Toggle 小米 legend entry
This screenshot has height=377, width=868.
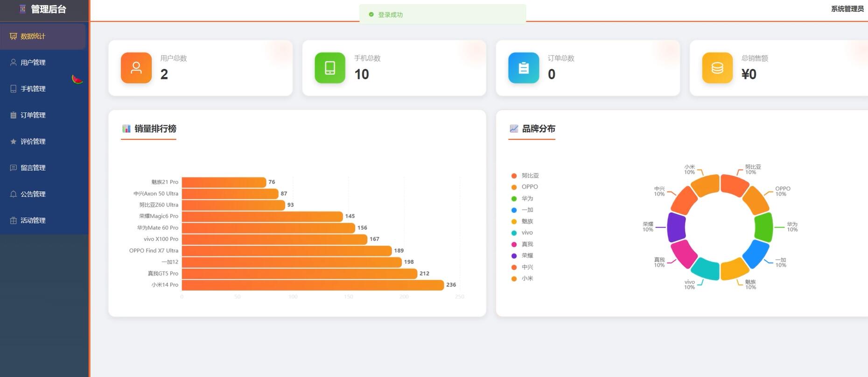pos(522,278)
